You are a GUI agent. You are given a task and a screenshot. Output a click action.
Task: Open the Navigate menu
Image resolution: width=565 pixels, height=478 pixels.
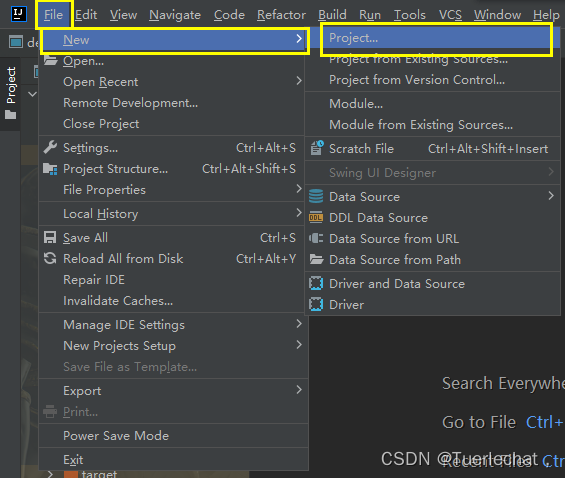coord(175,15)
